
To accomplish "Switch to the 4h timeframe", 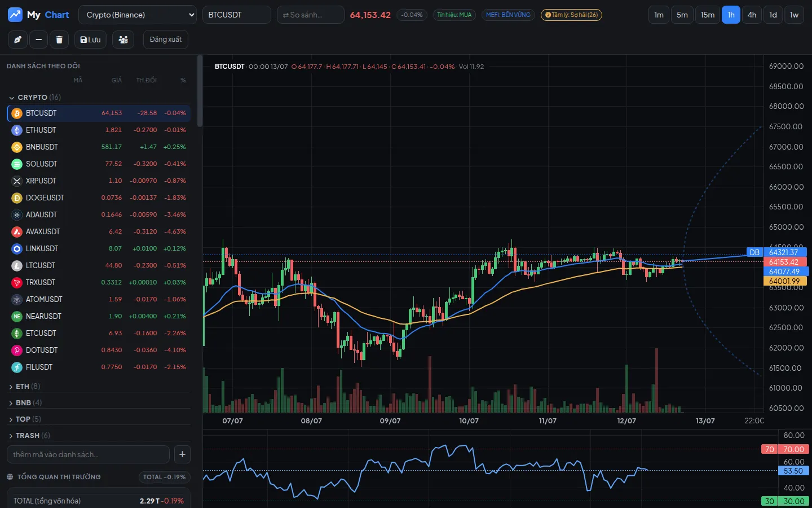I will coord(752,15).
